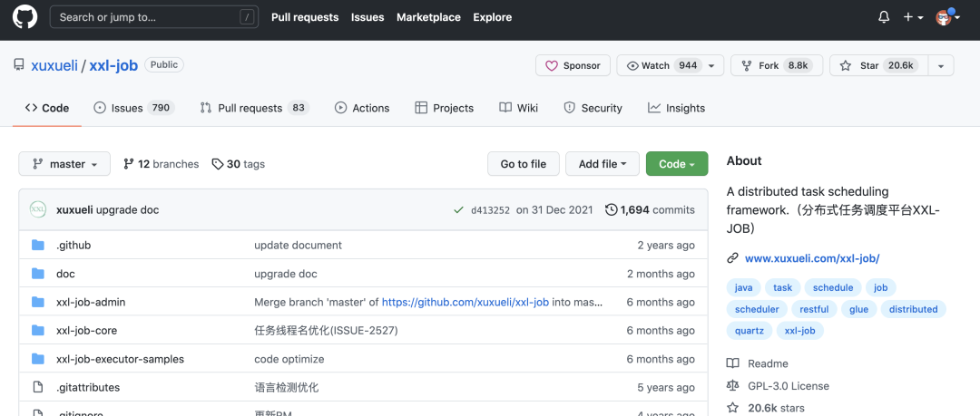Open Issues in the top navigation
The height and width of the screenshot is (416, 980).
coord(367,17)
